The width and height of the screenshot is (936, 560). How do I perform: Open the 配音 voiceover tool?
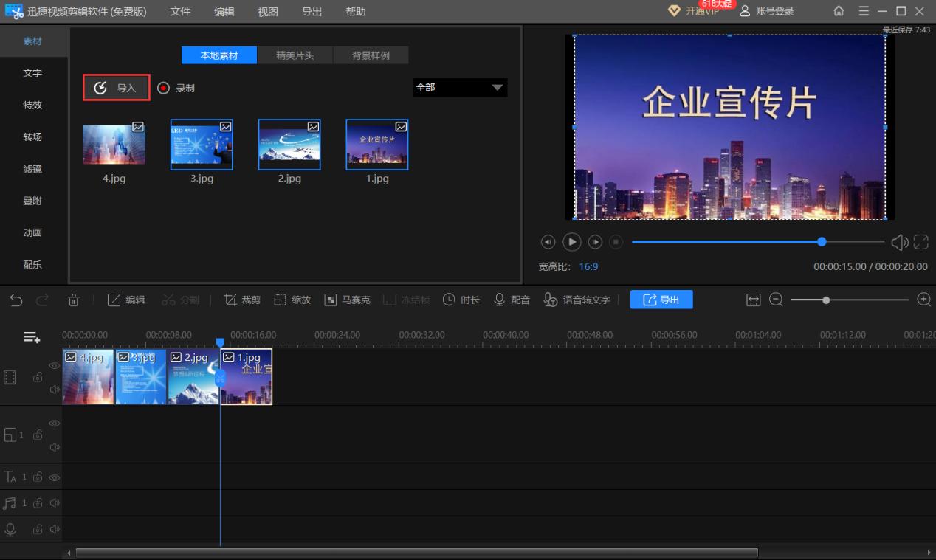pos(512,300)
